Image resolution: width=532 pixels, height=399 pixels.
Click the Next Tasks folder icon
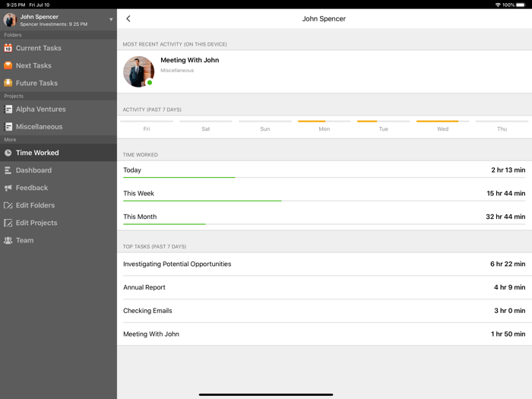coord(8,65)
